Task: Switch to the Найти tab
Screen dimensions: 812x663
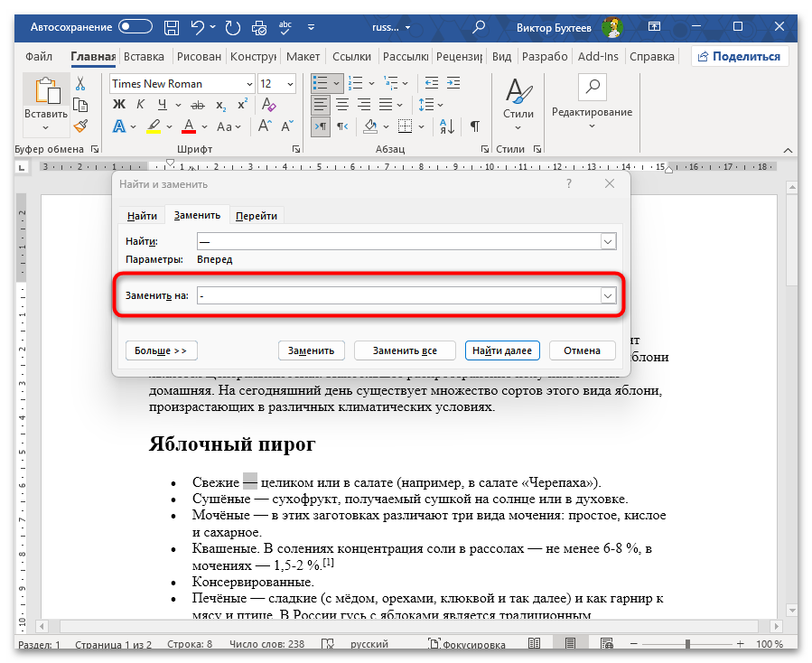Action: pos(142,216)
